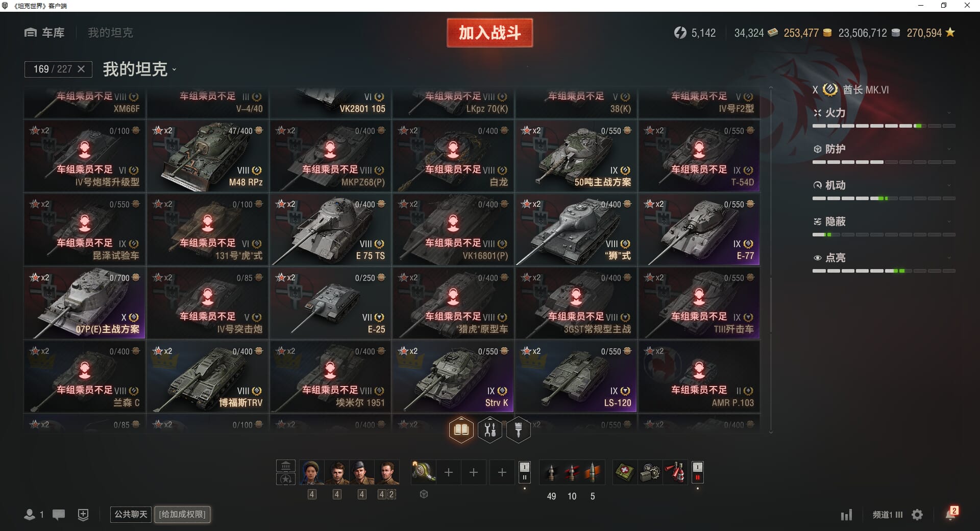Toggle the consumables loadout I/II switch
Screen dimensions: 980x531
[698, 472]
